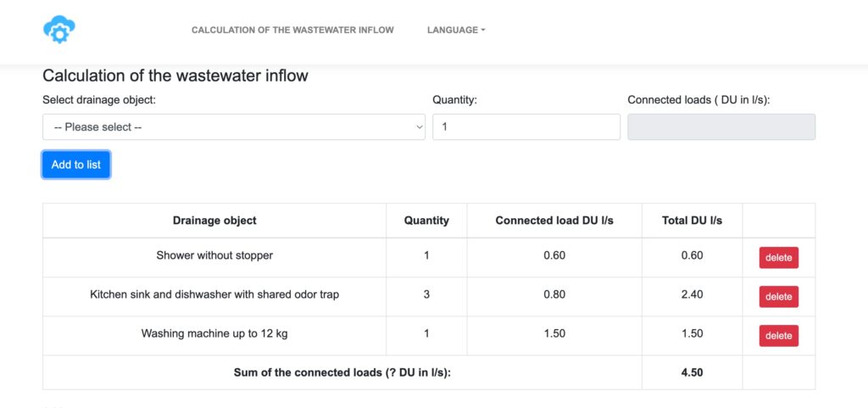Select the Kitchen sink and dishwasher cell

pos(214,294)
